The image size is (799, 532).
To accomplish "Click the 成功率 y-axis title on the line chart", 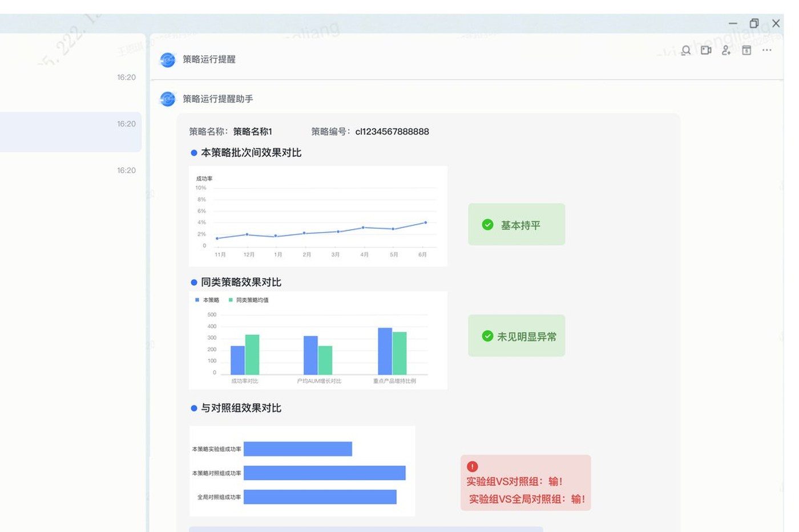I will coord(204,178).
